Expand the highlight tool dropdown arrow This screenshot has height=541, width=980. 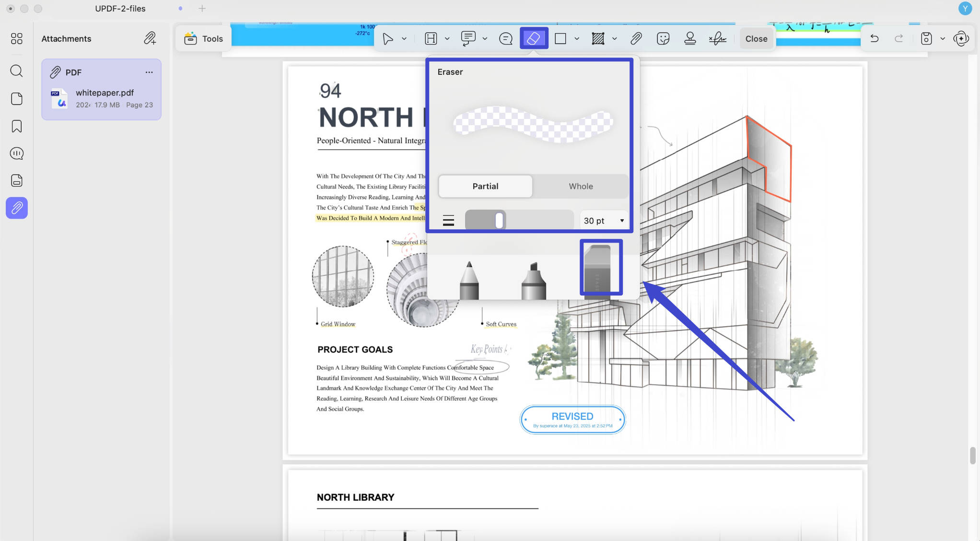click(447, 39)
